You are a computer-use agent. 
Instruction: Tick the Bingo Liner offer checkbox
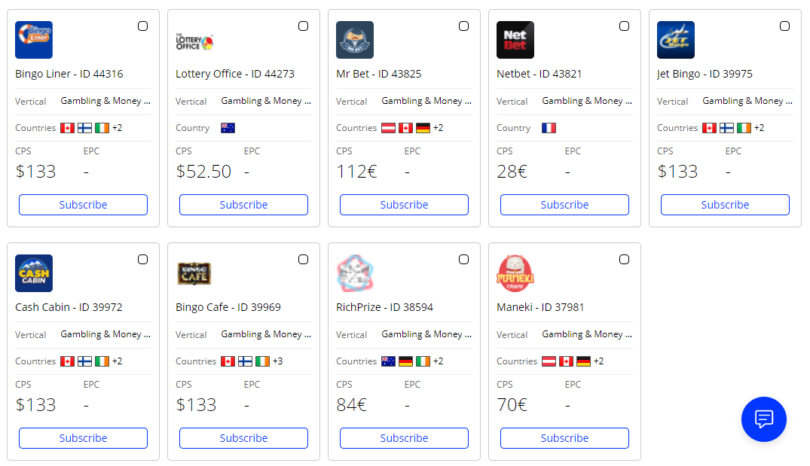pos(143,26)
